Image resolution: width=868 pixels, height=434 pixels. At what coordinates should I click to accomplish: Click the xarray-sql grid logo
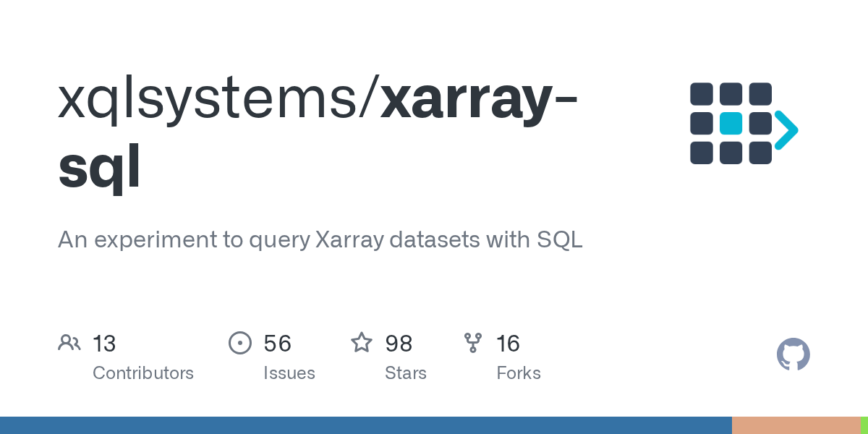744,124
